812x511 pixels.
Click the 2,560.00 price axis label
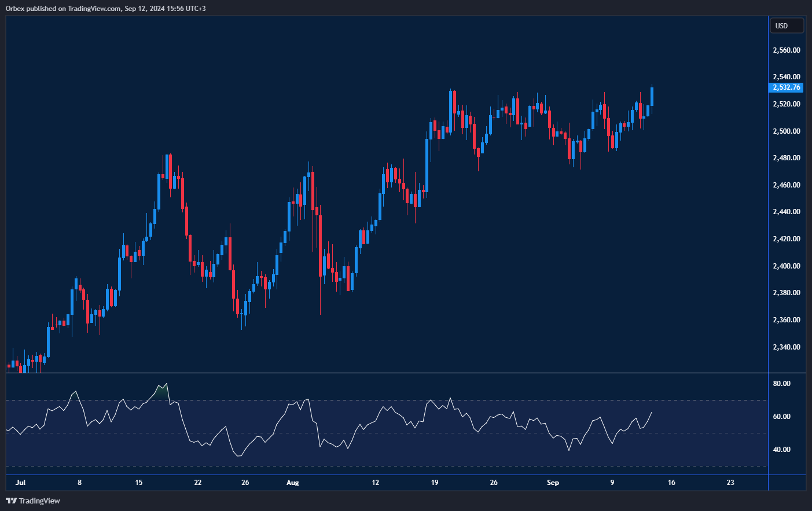click(x=786, y=50)
